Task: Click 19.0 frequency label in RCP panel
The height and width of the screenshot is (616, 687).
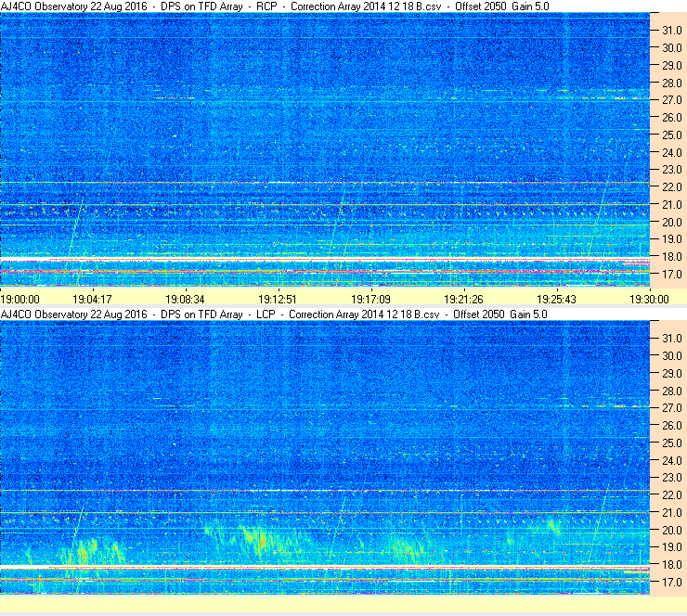Action: (671, 239)
